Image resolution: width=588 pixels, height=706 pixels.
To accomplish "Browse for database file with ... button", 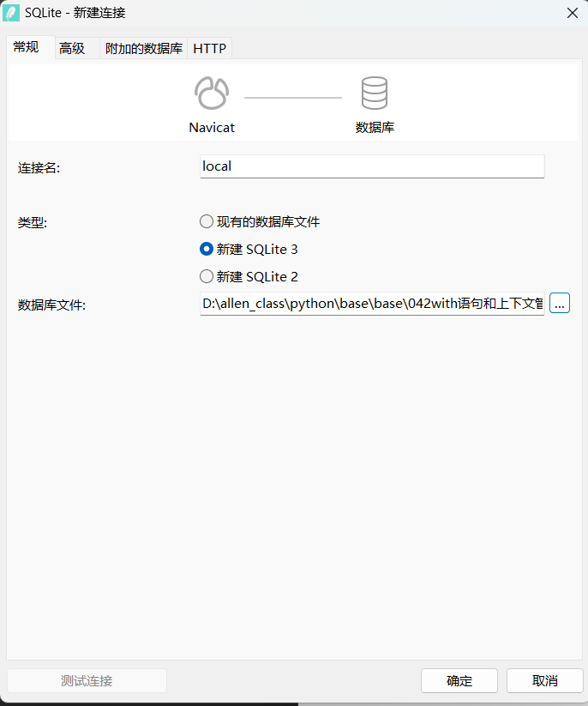I will (560, 303).
